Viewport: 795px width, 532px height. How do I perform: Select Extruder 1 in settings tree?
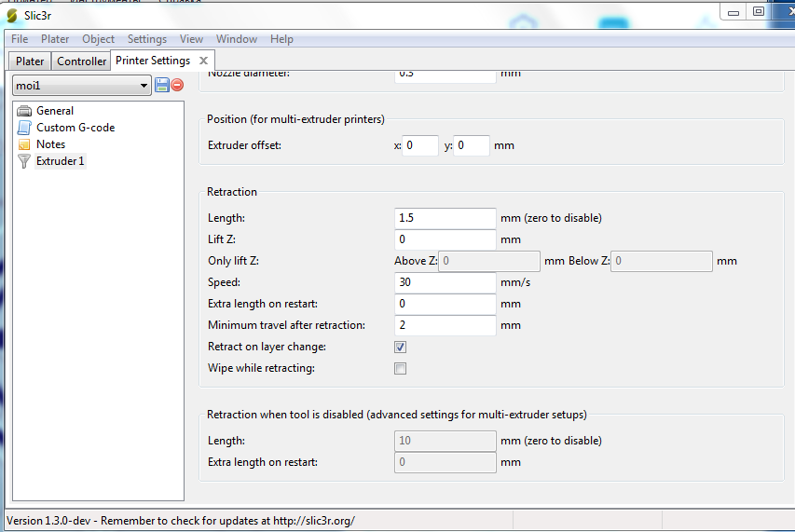click(x=60, y=161)
